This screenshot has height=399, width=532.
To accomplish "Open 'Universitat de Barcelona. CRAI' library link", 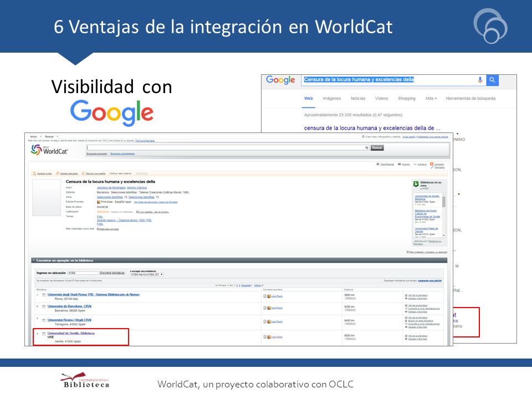I will click(69, 306).
